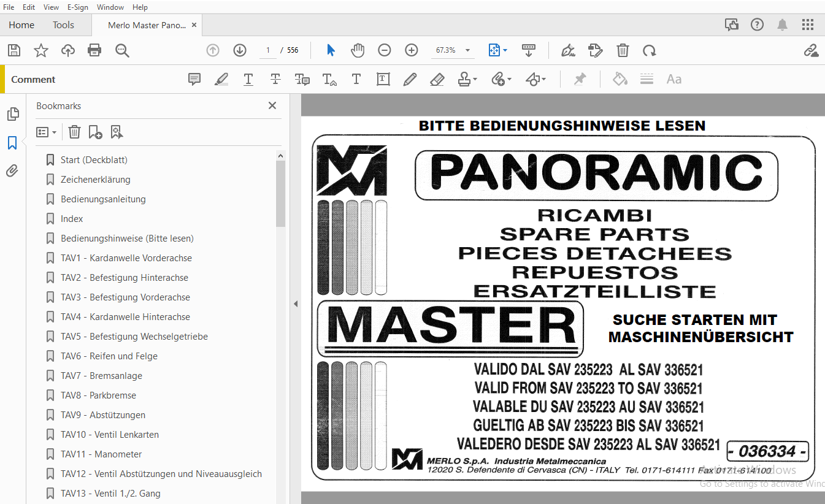The height and width of the screenshot is (504, 825).
Task: Zoom out with minus icon
Action: 385,50
